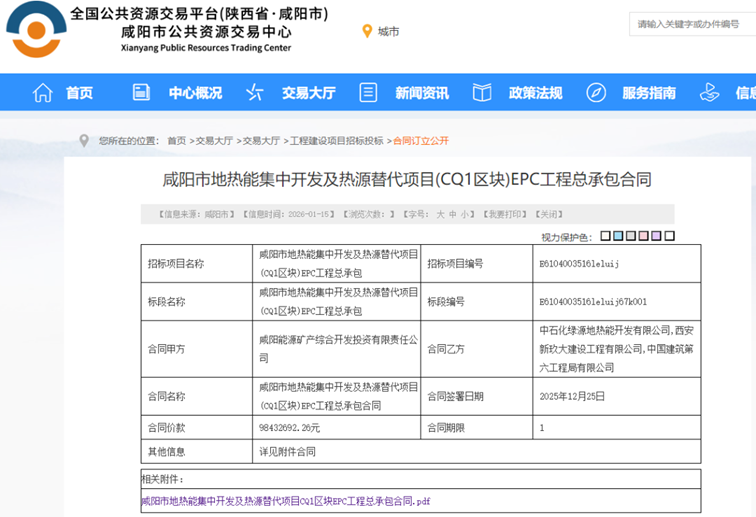This screenshot has height=517, width=756.
Task: Set font size to 大
Action: pyautogui.click(x=439, y=214)
